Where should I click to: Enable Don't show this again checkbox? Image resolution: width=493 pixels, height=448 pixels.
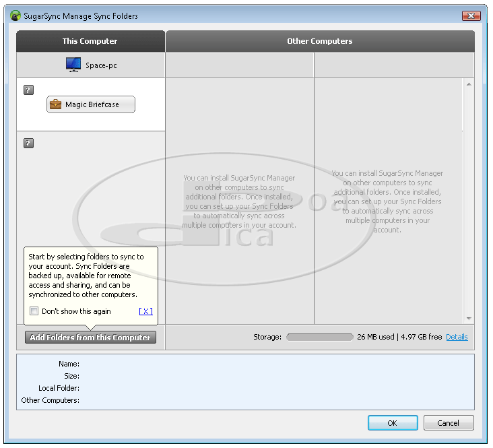pos(34,311)
